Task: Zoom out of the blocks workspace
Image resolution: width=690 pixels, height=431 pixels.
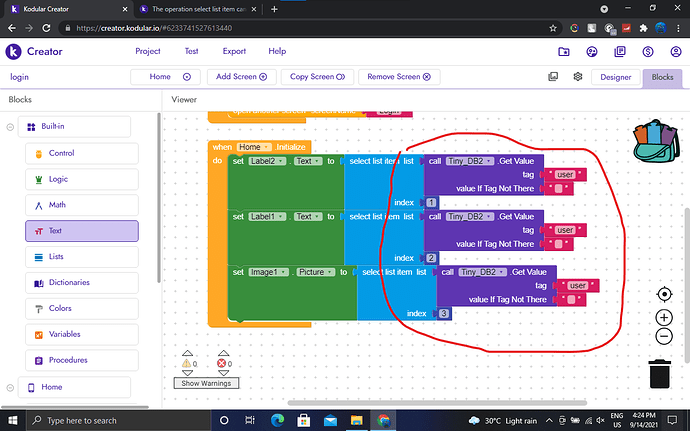Action: pyautogui.click(x=664, y=337)
